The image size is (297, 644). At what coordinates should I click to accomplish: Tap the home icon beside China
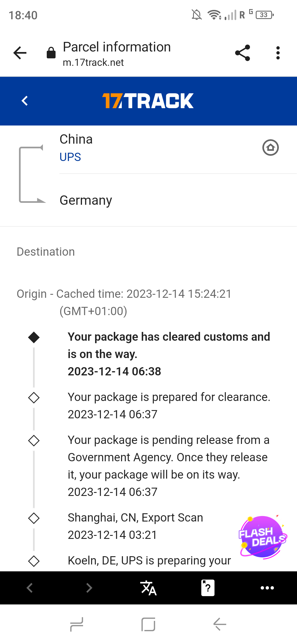(x=270, y=148)
